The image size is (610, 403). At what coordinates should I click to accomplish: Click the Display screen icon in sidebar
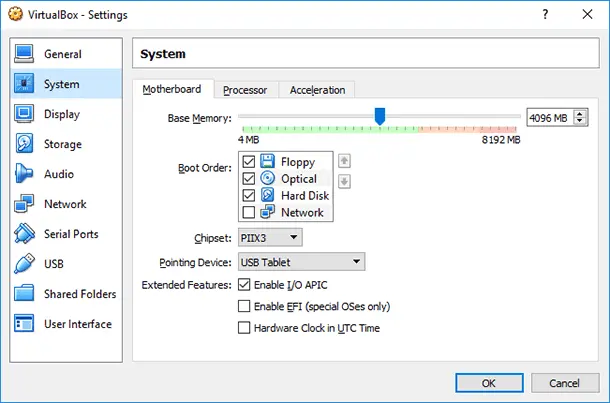point(24,114)
